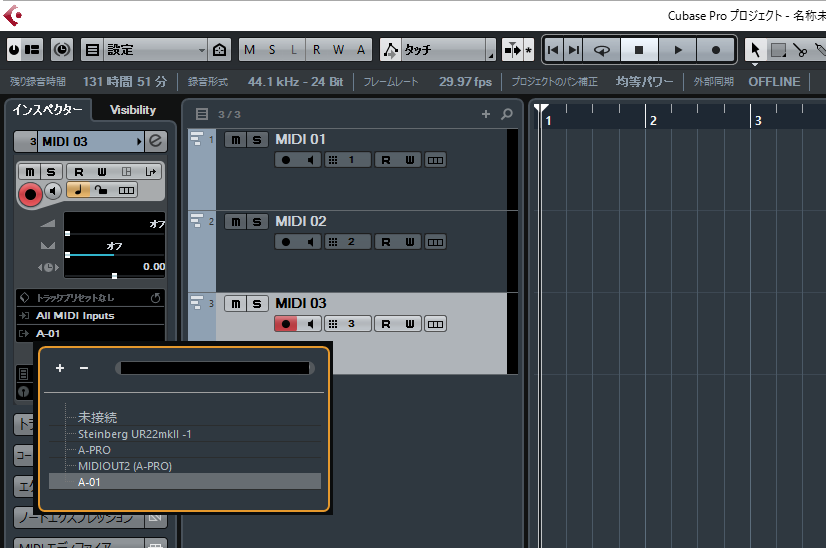Adjust track delay slider 0.00
826x548 pixels.
pos(114,268)
